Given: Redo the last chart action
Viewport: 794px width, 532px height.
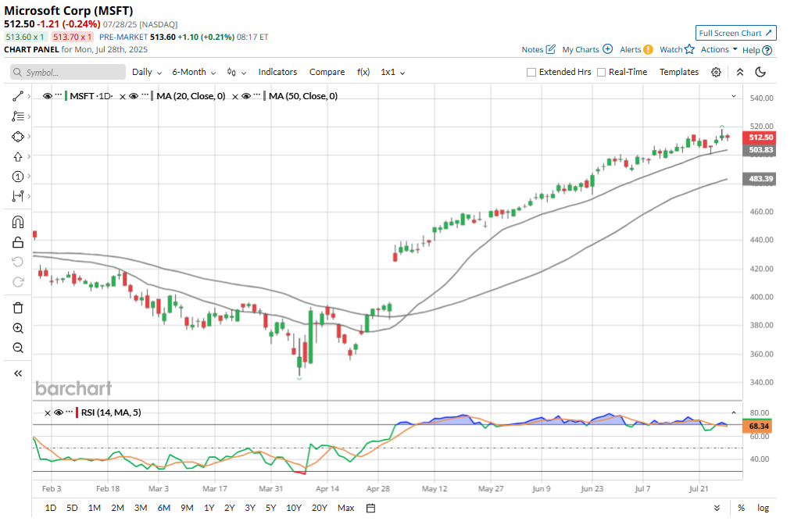Looking at the screenshot, I should pyautogui.click(x=18, y=282).
